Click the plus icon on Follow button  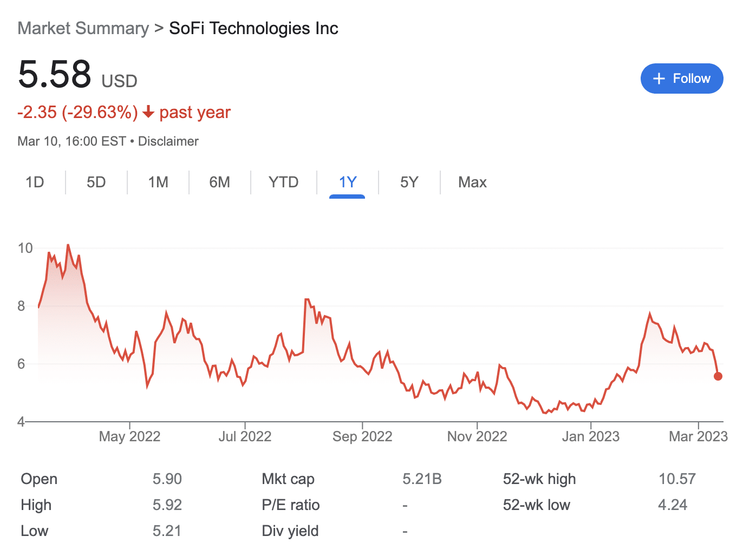pyautogui.click(x=659, y=79)
